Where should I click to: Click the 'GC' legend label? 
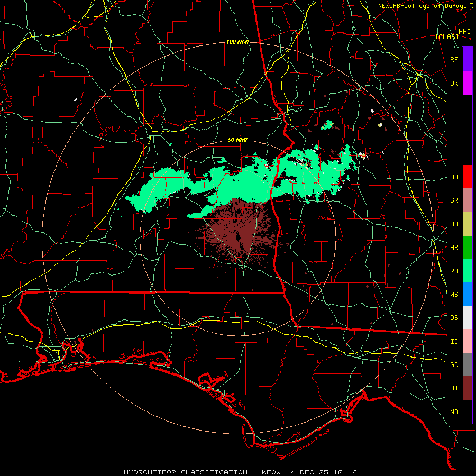tap(454, 365)
